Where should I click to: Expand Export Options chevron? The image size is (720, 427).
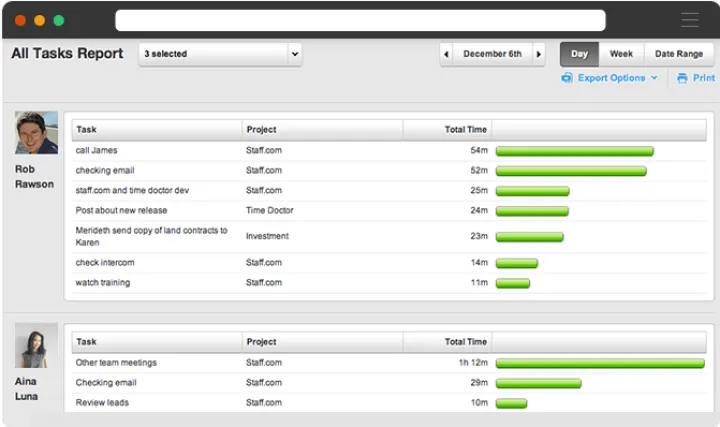654,78
